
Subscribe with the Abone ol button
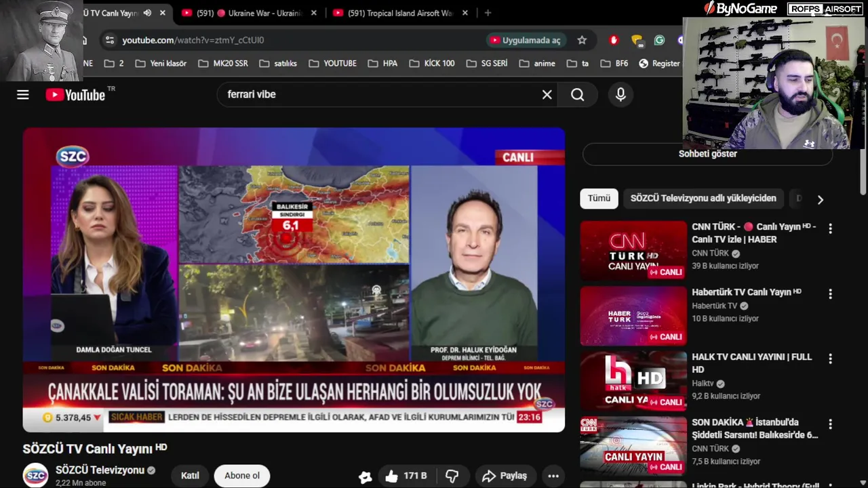tap(242, 476)
